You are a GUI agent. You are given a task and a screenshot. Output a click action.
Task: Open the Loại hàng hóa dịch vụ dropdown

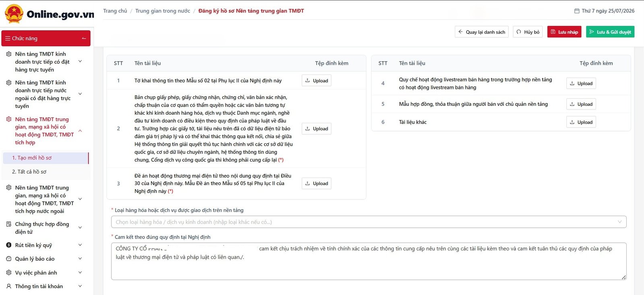tap(369, 222)
